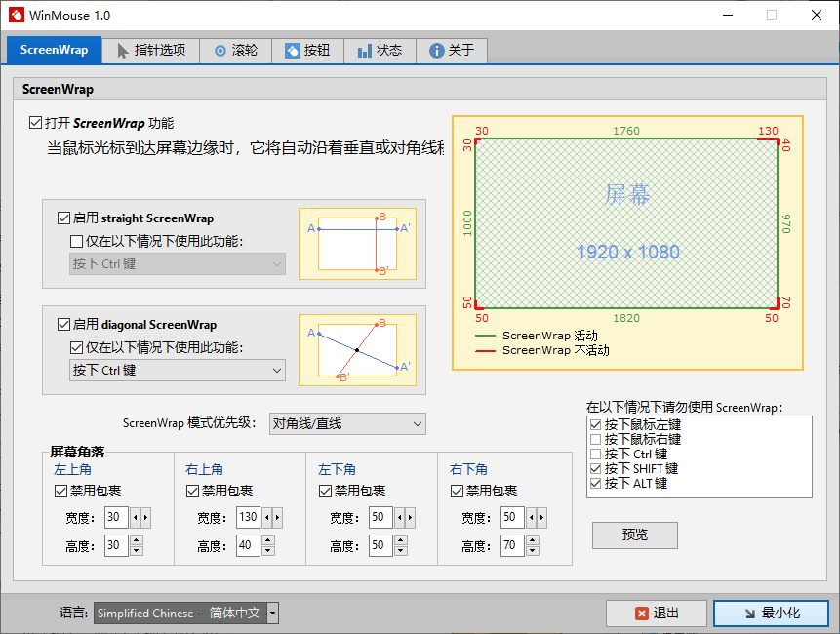840x634 pixels.
Task: Click the straight ScreenWrap diagram thumbnail
Action: 357,244
